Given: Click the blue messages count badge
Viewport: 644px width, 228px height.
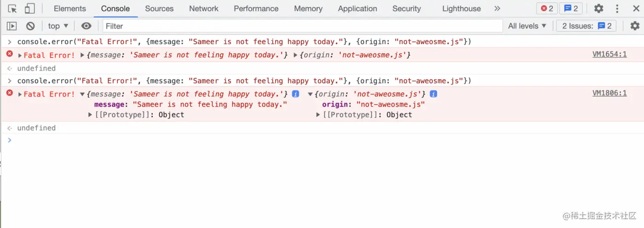Looking at the screenshot, I should 571,9.
